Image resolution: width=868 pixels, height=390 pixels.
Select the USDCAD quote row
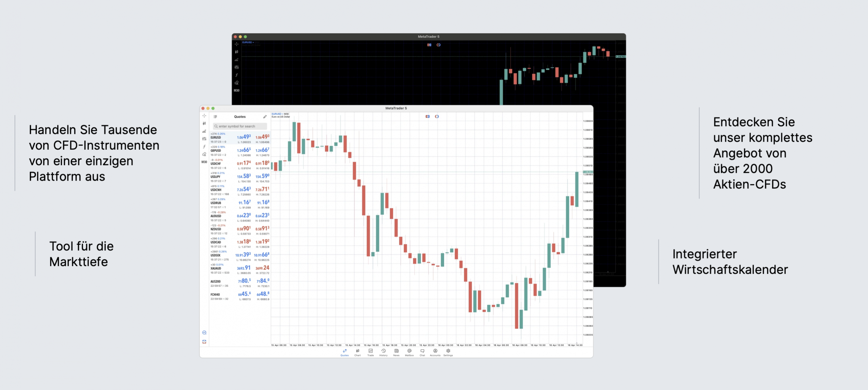[240, 243]
